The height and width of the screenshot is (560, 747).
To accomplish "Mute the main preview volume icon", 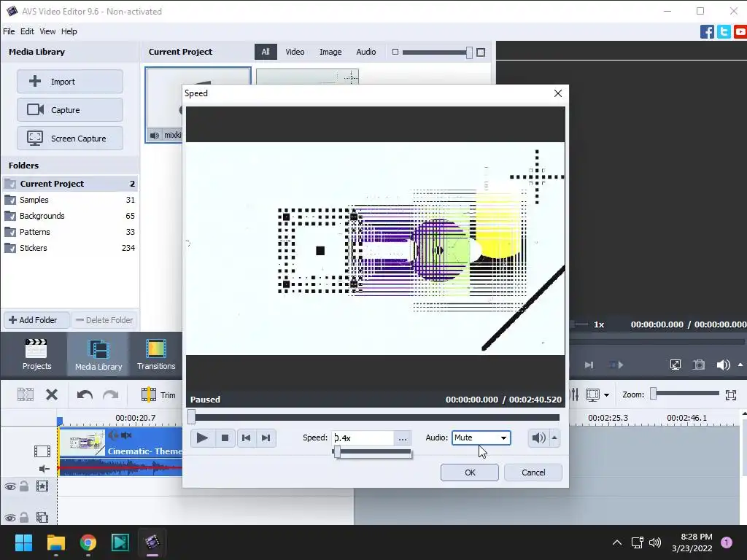I will (x=723, y=365).
